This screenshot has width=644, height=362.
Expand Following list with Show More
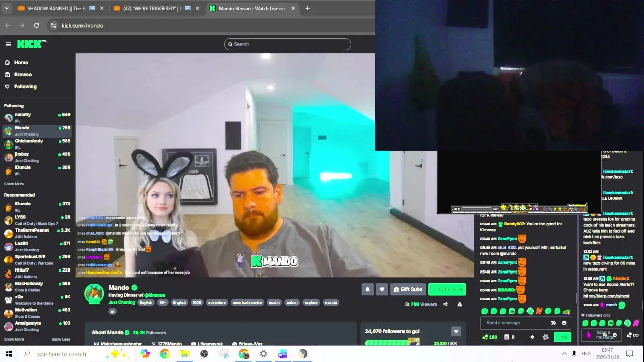point(14,184)
